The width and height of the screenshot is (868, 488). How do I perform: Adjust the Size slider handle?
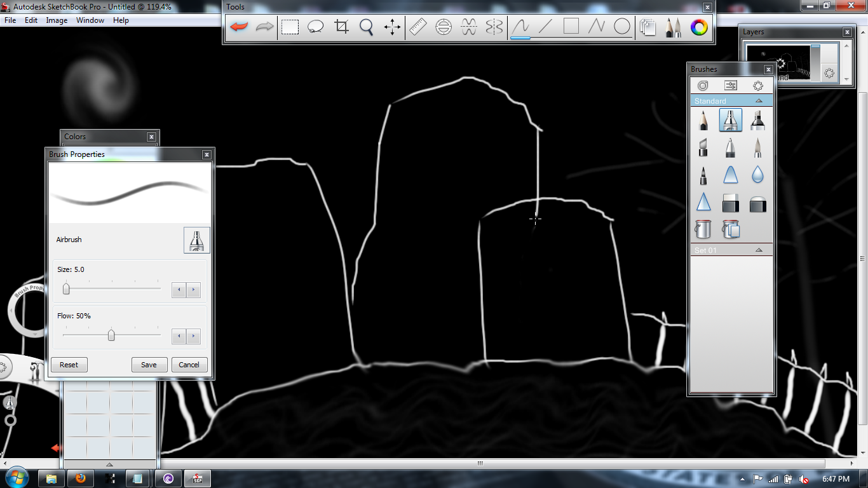(66, 289)
